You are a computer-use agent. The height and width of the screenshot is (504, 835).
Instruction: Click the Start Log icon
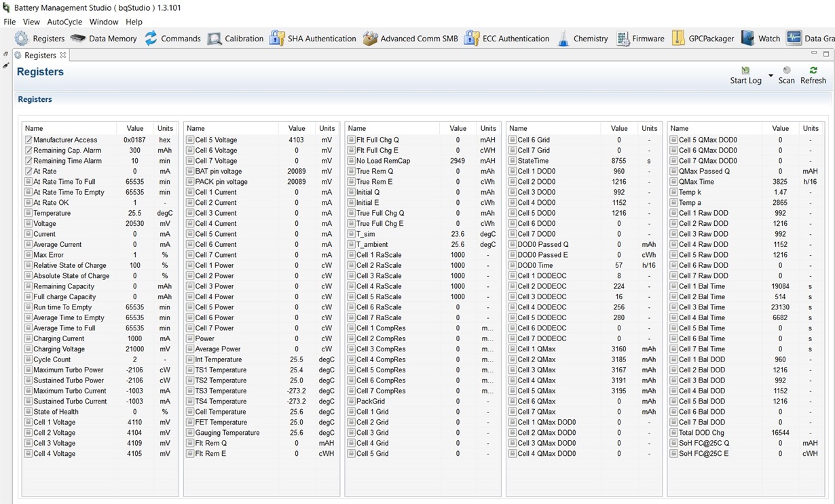click(745, 71)
